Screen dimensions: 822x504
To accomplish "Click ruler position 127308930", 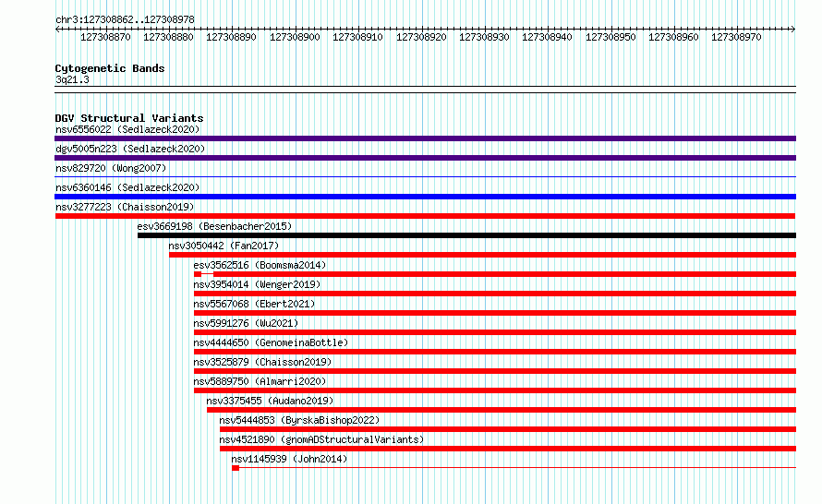I will pyautogui.click(x=484, y=37).
